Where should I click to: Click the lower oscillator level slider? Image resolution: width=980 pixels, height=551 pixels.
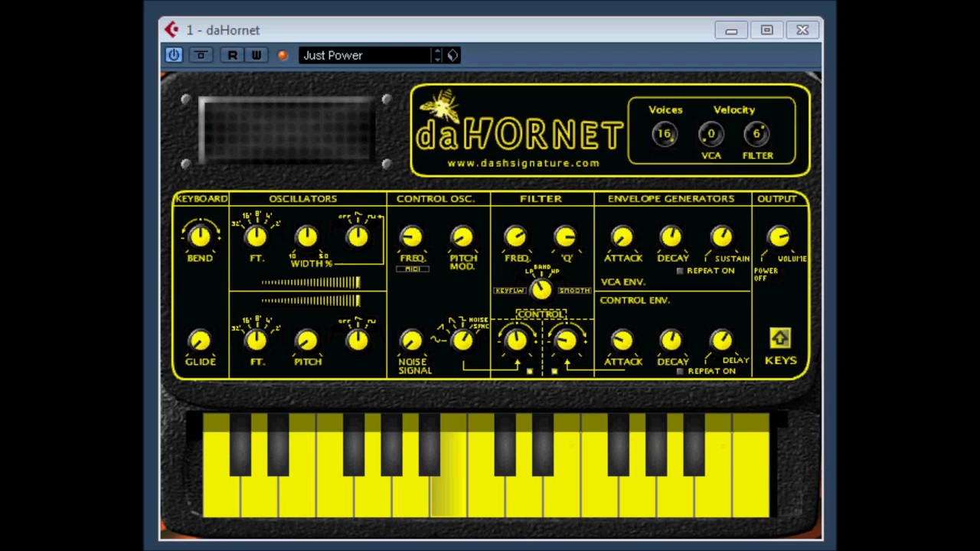pyautogui.click(x=311, y=301)
